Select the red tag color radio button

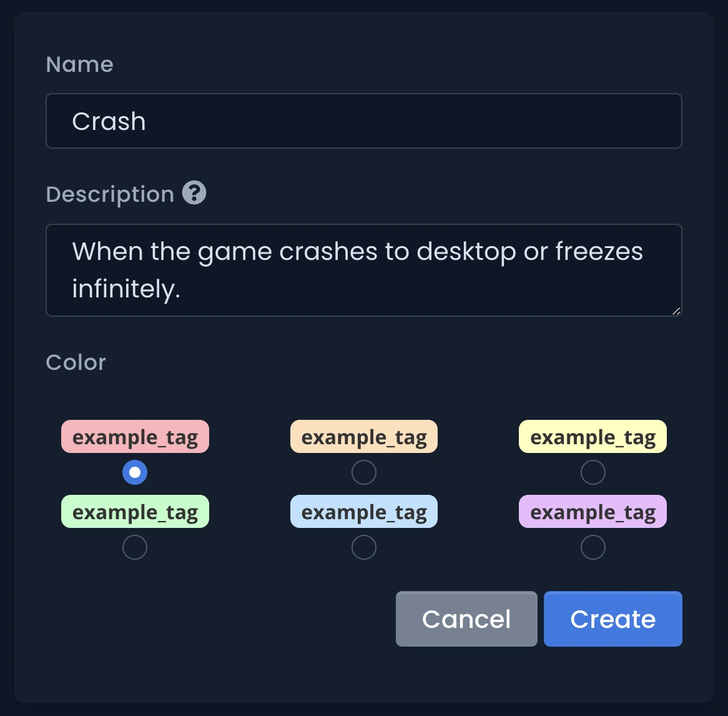point(135,472)
